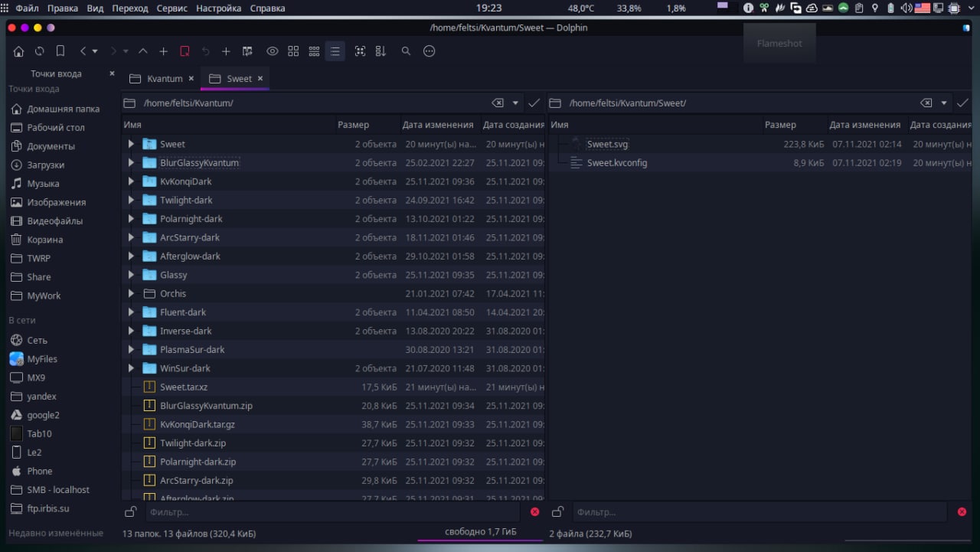Confirm left location bar with checkmark
Screen dimensions: 980x552
(x=534, y=103)
